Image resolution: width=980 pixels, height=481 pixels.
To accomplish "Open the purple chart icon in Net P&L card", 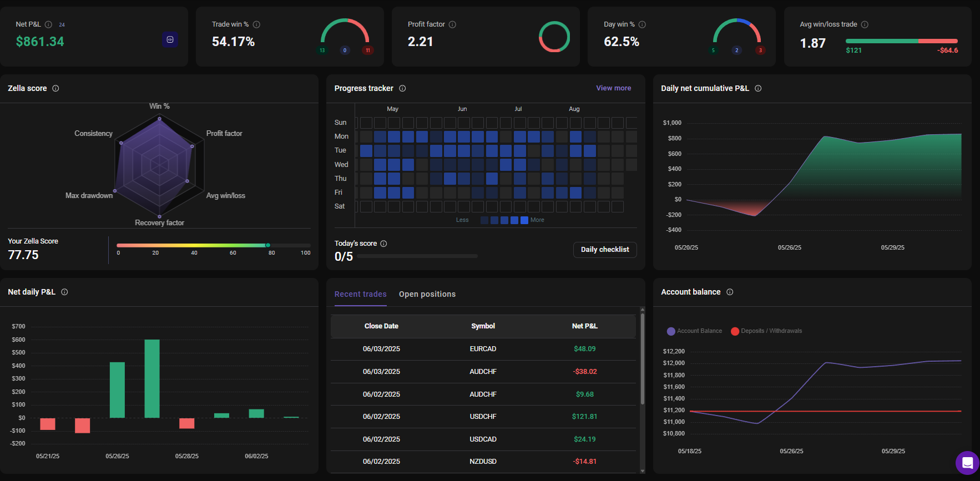I will pyautogui.click(x=170, y=40).
